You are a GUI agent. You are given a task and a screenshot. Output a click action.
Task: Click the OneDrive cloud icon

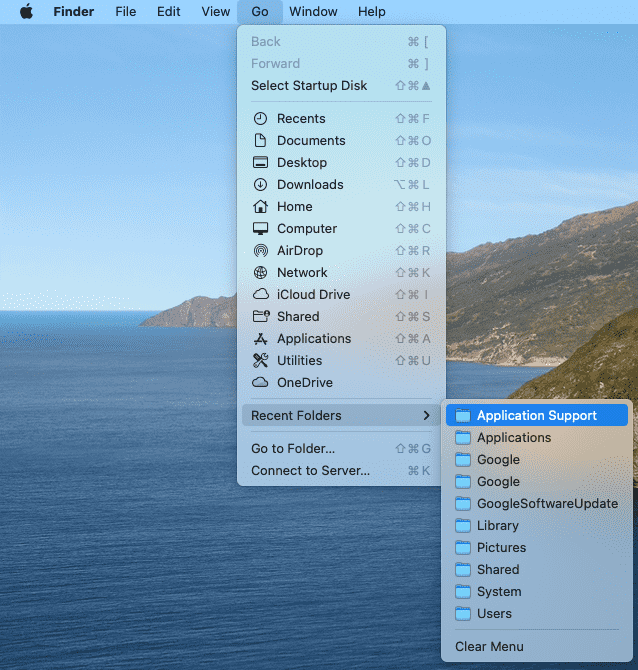pos(260,382)
